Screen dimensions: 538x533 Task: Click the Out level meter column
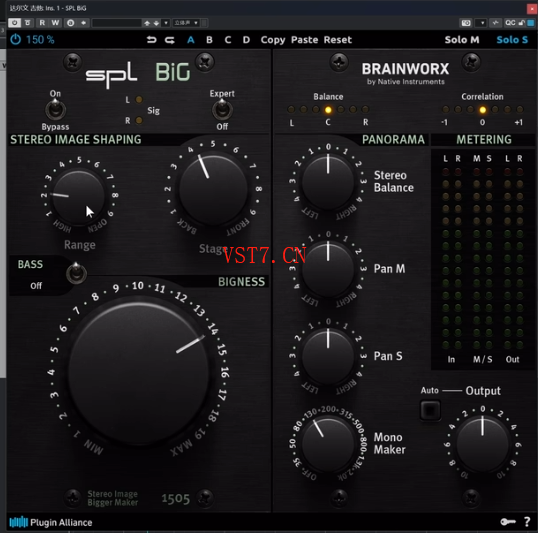tap(513, 258)
